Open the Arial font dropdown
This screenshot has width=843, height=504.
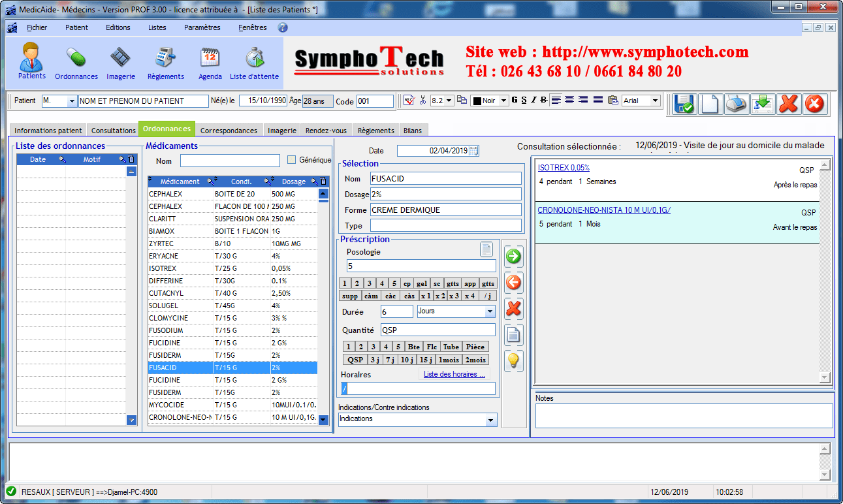656,101
